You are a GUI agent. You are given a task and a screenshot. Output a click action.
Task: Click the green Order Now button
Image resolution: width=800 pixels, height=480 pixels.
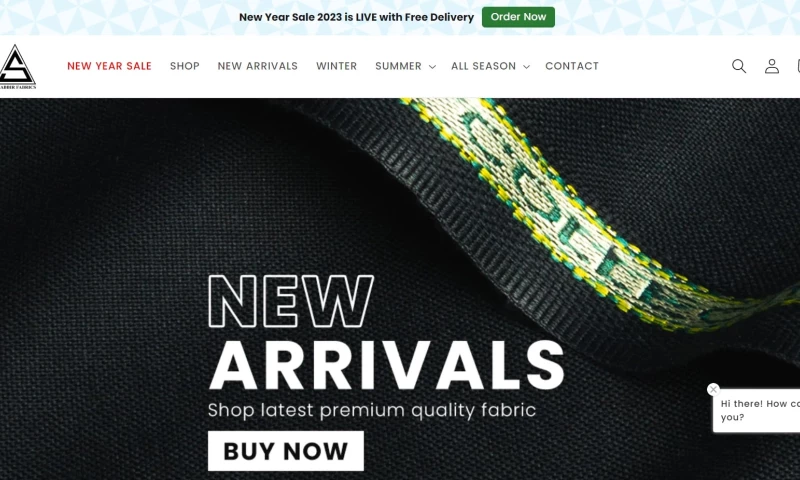pos(518,17)
